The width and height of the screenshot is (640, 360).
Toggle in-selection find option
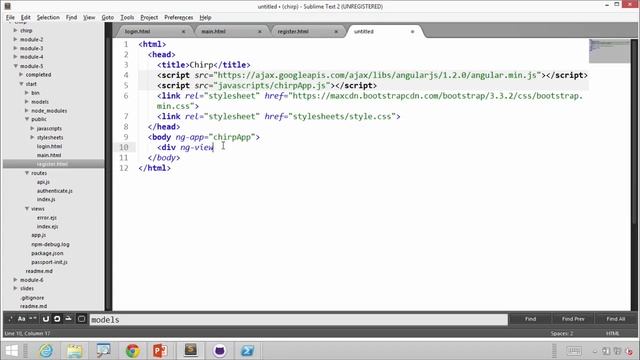tap(69, 319)
